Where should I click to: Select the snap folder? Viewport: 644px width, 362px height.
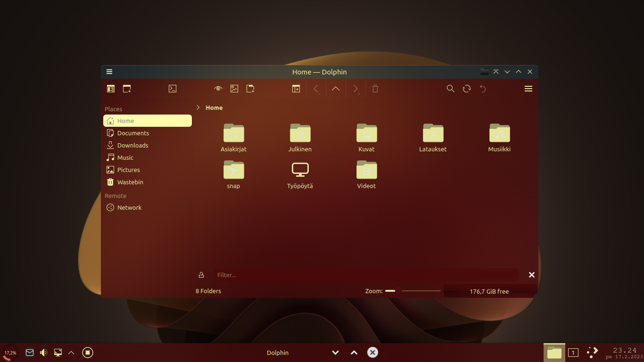(x=234, y=174)
